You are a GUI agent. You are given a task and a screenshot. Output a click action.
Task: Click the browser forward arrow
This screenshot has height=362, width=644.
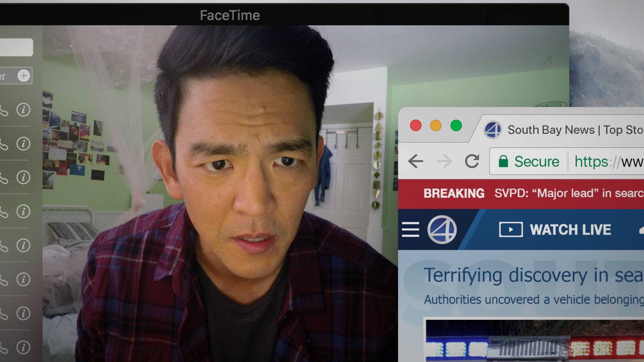444,162
